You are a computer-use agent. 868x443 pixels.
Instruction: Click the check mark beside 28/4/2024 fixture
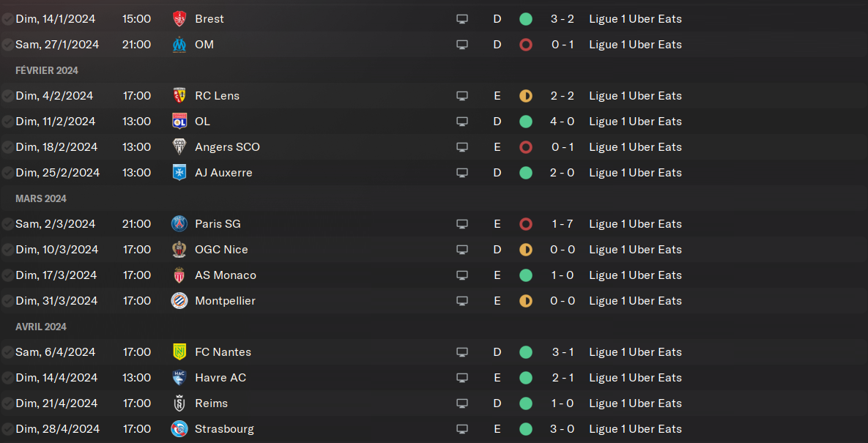(x=7, y=429)
